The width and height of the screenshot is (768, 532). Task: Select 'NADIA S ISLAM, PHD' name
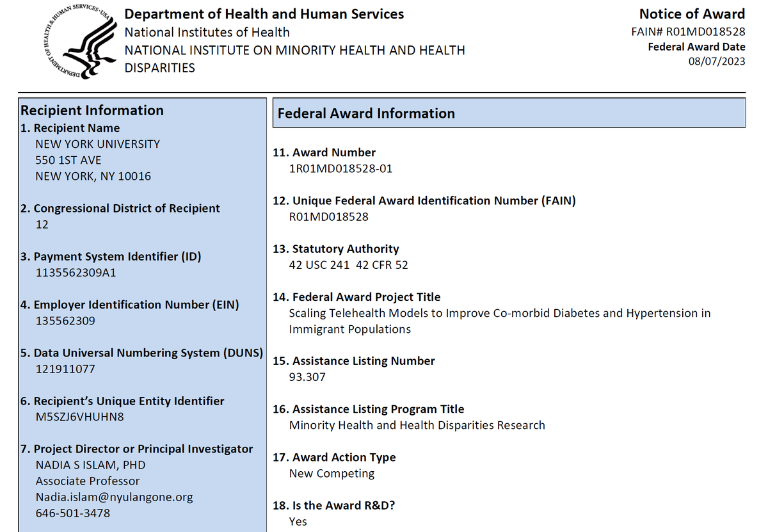(91, 465)
